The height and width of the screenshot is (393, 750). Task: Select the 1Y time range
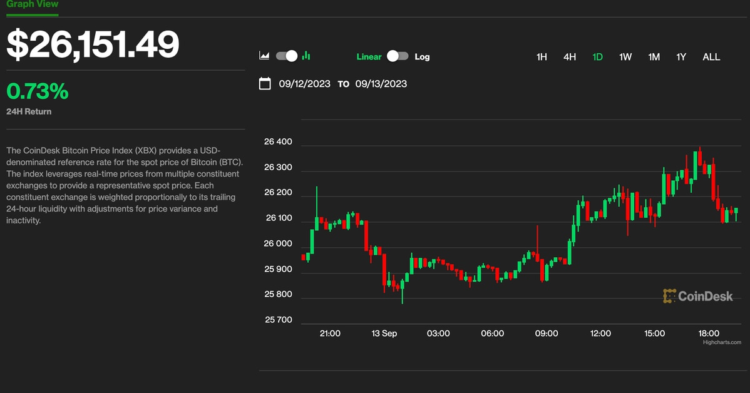pos(681,57)
